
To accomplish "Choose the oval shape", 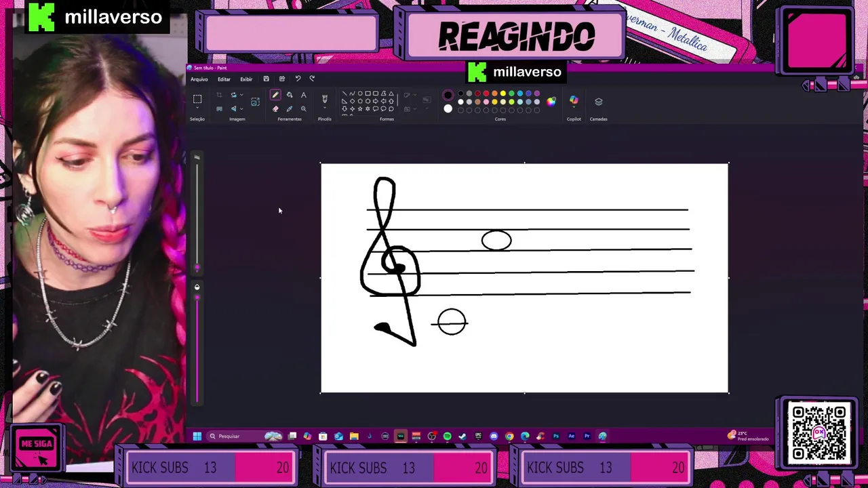I will 360,94.
